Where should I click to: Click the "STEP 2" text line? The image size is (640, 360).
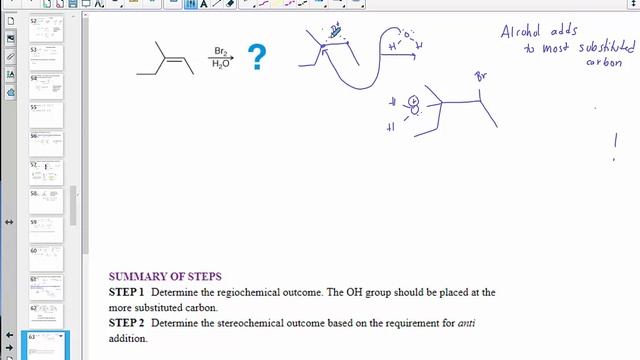click(x=292, y=331)
